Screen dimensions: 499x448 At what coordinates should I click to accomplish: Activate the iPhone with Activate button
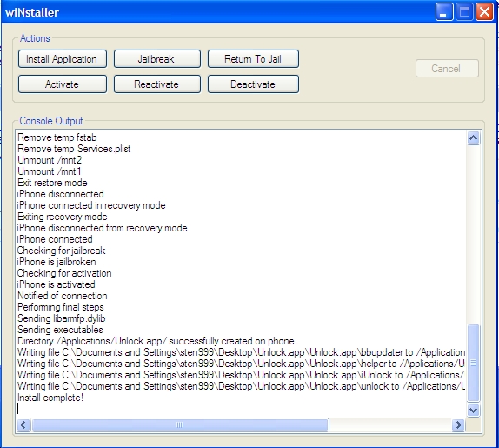(63, 84)
